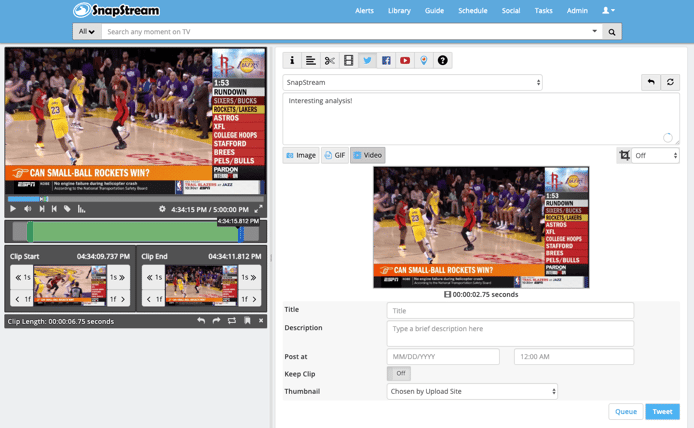Select the Facebook share icon
The width and height of the screenshot is (694, 428).
tap(386, 61)
